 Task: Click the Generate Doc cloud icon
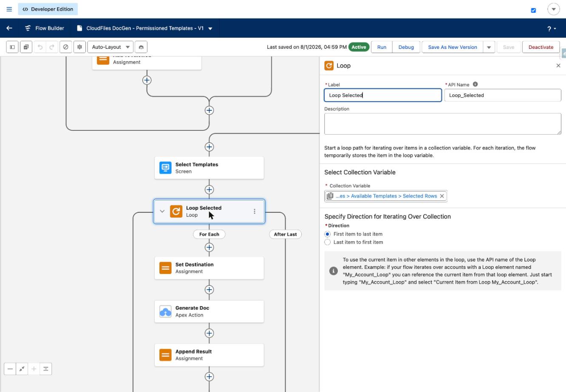tap(165, 311)
